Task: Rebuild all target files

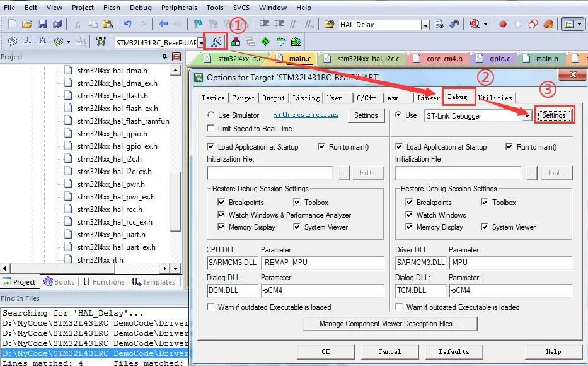Action: tap(42, 41)
